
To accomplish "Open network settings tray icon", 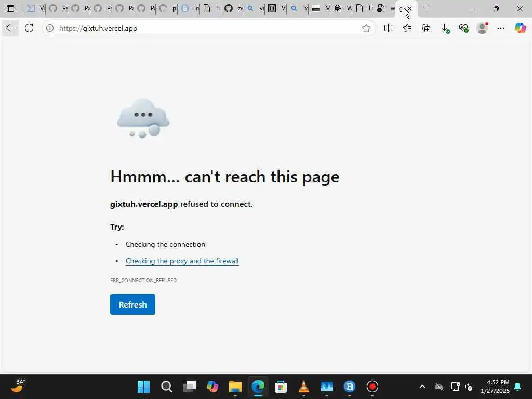I will pyautogui.click(x=455, y=387).
